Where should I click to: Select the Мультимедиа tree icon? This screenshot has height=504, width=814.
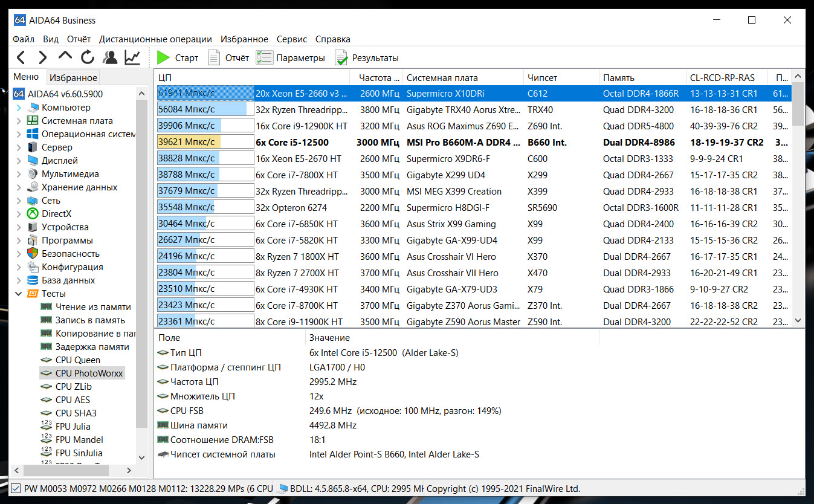[33, 174]
